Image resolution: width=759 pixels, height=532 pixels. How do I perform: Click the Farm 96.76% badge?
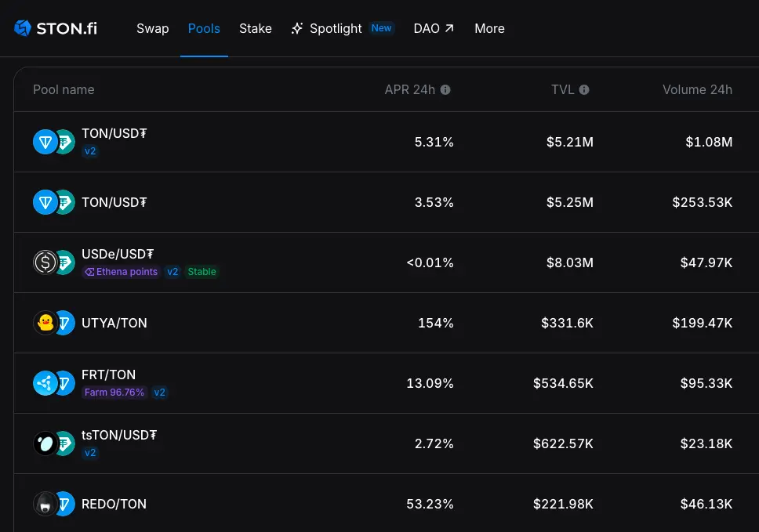(114, 393)
